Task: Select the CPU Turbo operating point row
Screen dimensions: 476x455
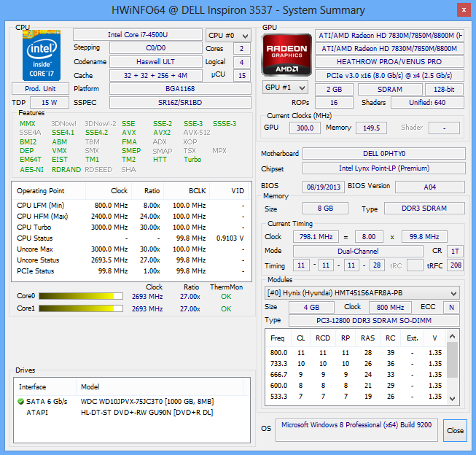Action: tap(130, 227)
